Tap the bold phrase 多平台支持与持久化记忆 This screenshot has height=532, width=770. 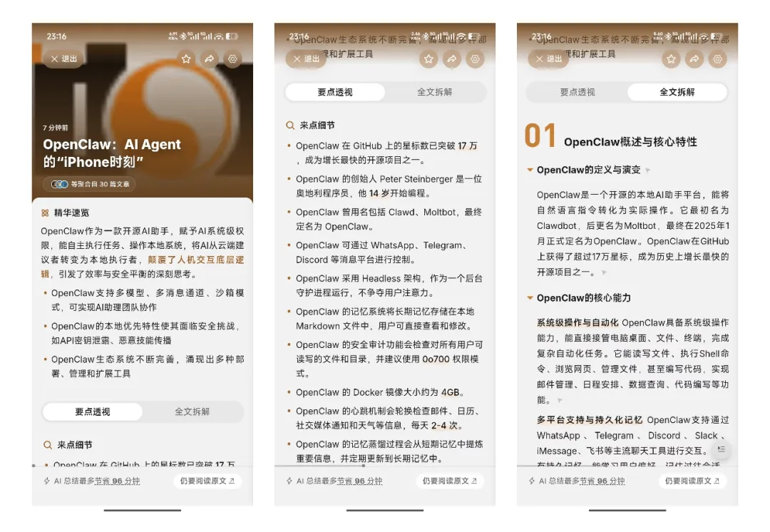click(x=590, y=420)
